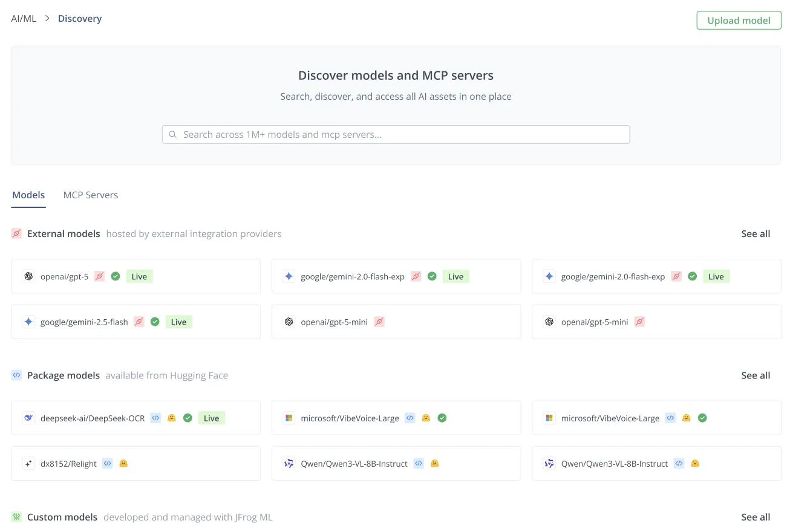Click the Custom models section icon
This screenshot has height=532, width=790.
pyautogui.click(x=16, y=517)
